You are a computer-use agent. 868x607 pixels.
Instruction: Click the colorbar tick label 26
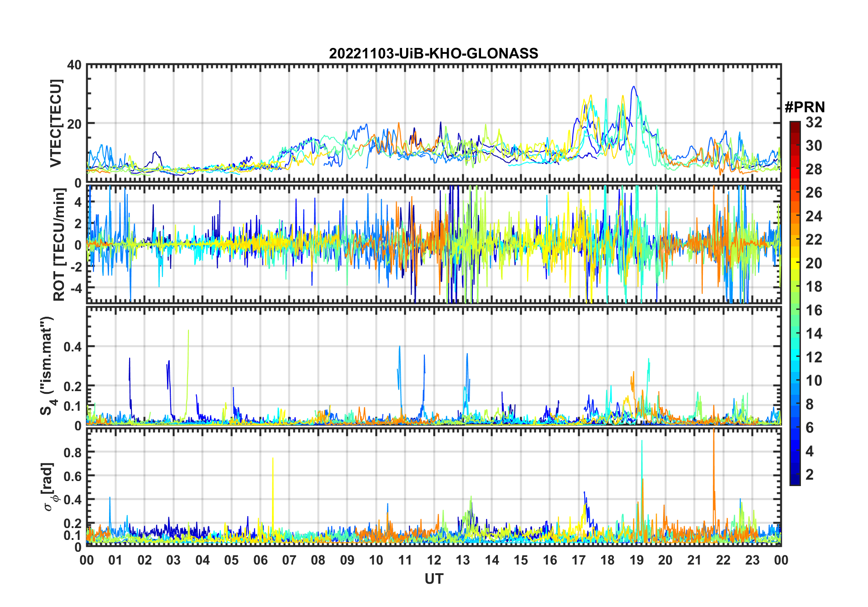[814, 193]
